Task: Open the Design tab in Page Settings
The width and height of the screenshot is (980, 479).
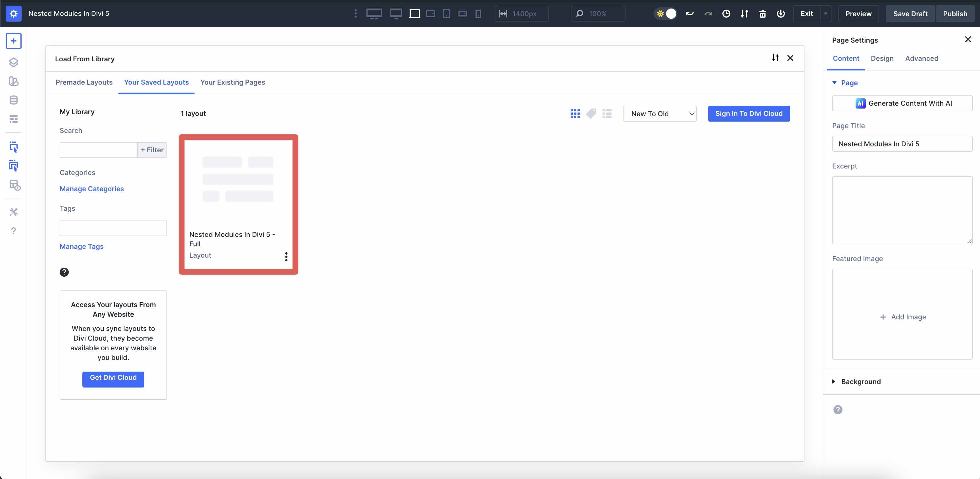Action: point(882,58)
